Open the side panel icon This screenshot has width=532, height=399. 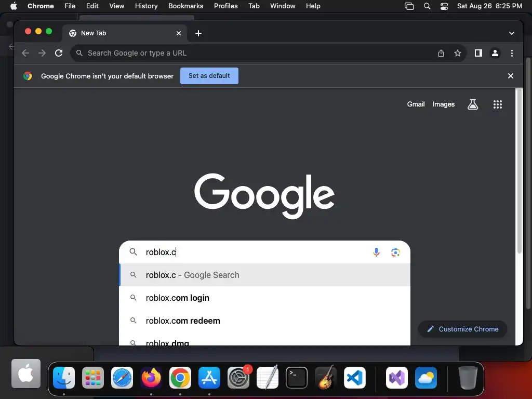click(478, 53)
